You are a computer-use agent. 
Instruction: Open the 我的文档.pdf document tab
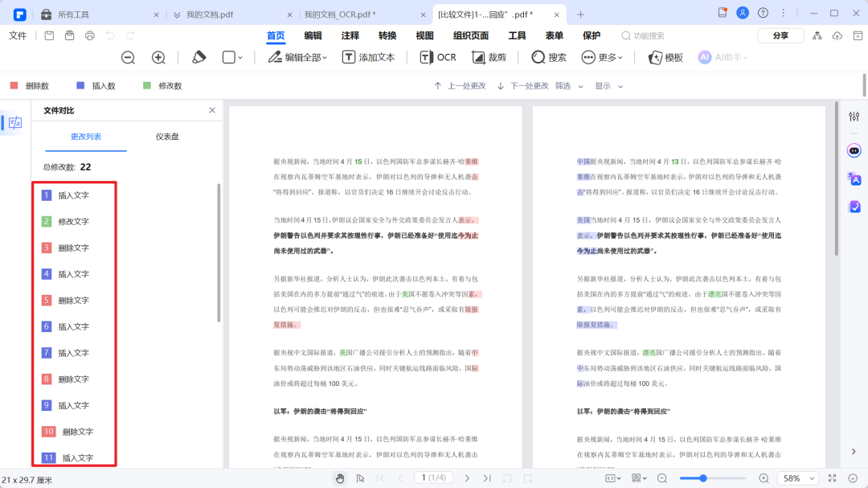[x=232, y=14]
